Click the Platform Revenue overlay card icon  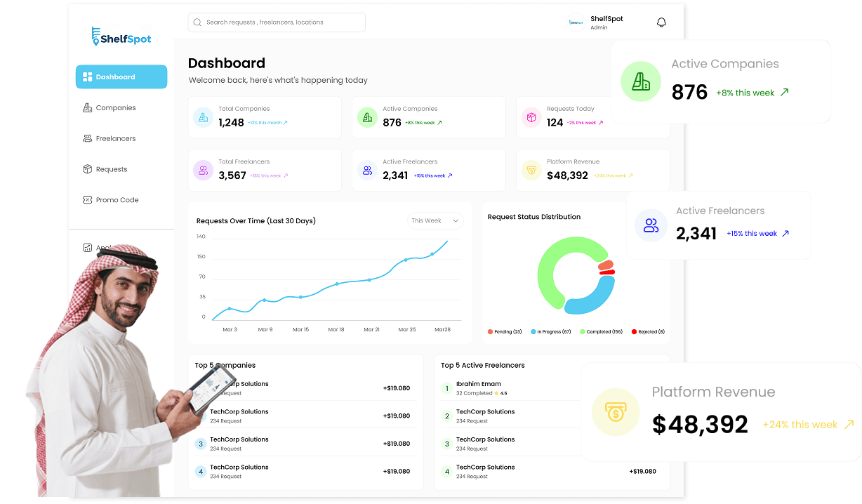tap(616, 413)
